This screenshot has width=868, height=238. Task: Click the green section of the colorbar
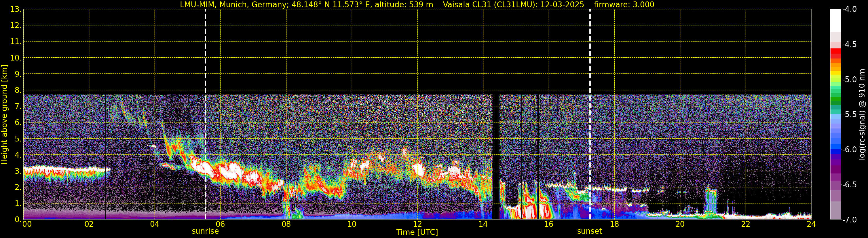(x=835, y=100)
